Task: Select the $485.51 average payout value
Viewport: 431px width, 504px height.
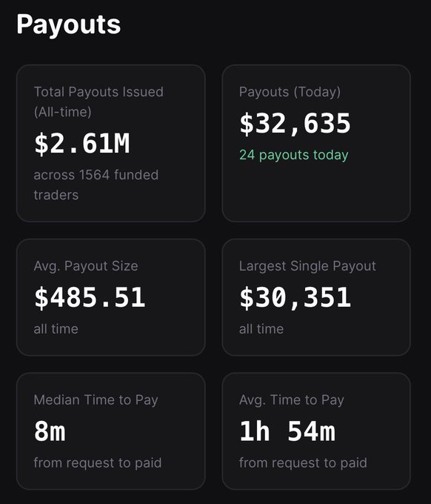Action: point(90,298)
